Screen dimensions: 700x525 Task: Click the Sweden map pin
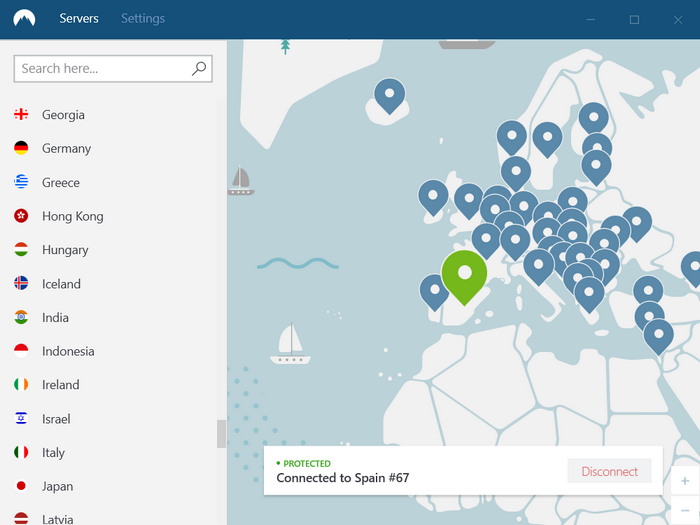(547, 138)
